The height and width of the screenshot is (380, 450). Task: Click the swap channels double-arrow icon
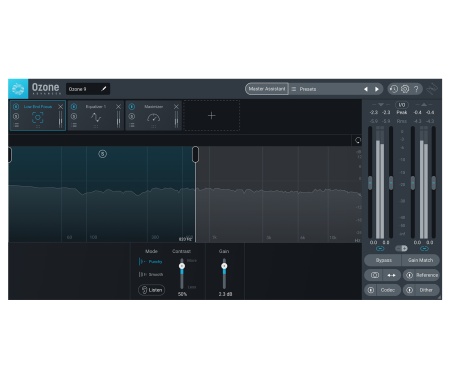391,275
